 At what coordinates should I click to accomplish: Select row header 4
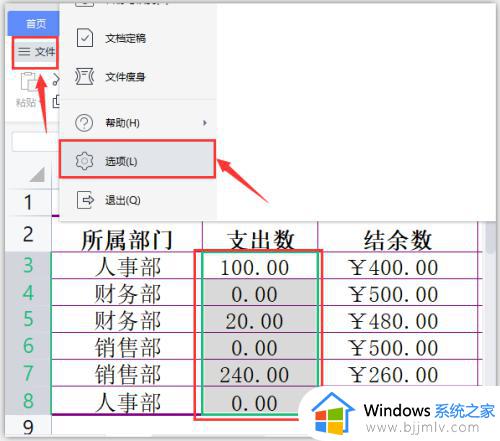28,292
